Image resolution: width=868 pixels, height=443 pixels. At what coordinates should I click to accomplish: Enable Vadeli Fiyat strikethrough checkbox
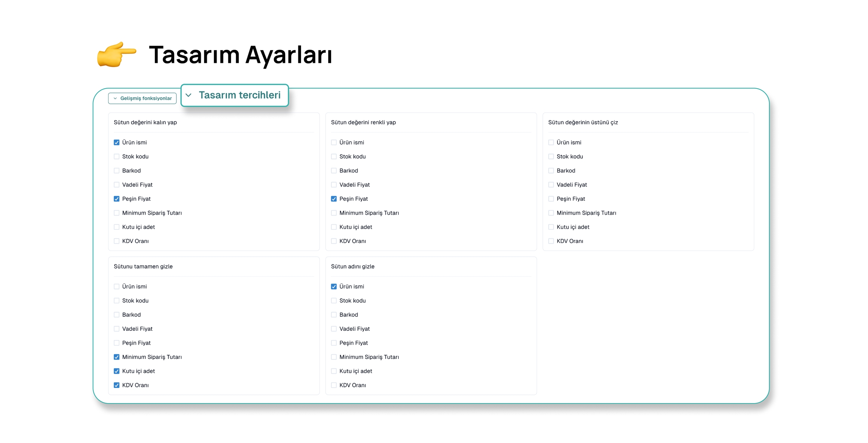[x=551, y=185]
